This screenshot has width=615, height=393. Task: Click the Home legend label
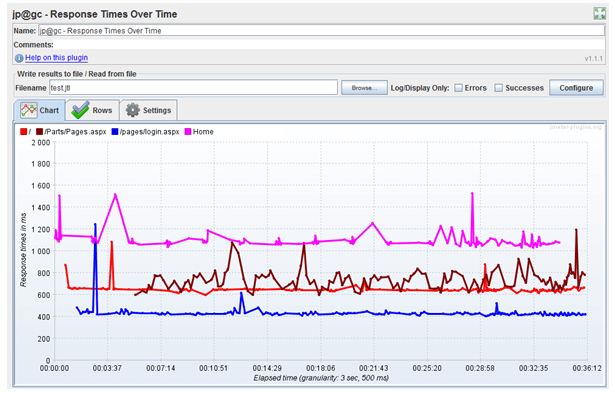(203, 132)
